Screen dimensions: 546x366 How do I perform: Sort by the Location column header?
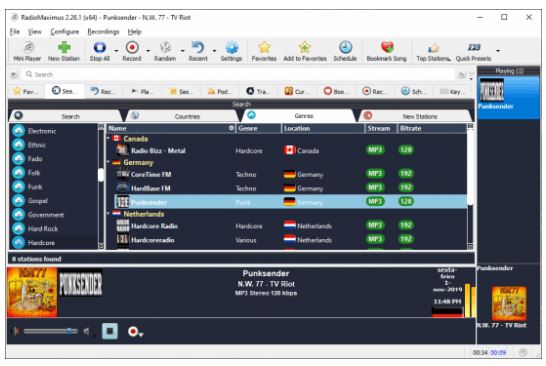(322, 128)
